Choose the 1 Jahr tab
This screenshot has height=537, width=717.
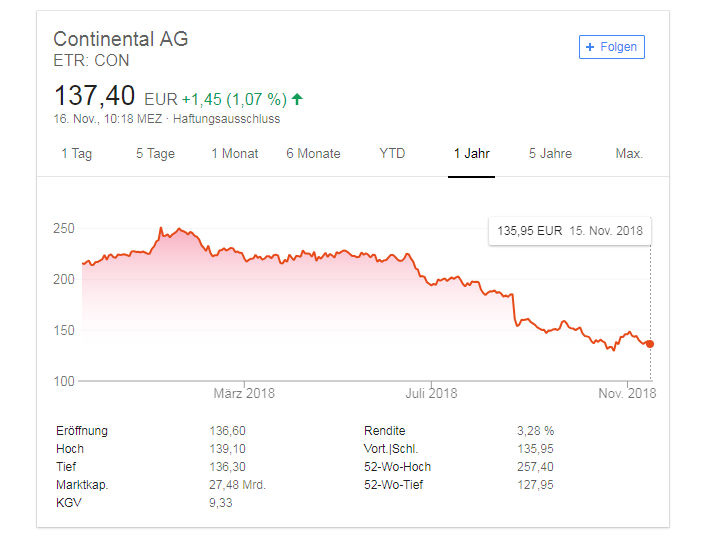(x=471, y=154)
